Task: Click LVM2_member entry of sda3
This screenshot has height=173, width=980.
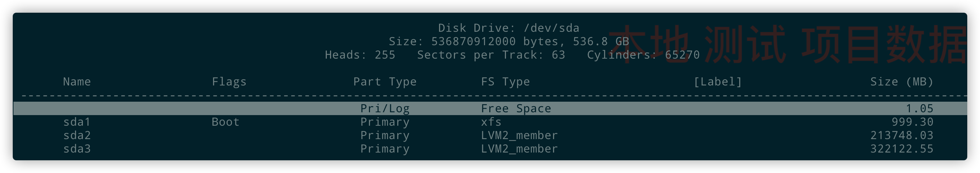Action: click(x=519, y=149)
